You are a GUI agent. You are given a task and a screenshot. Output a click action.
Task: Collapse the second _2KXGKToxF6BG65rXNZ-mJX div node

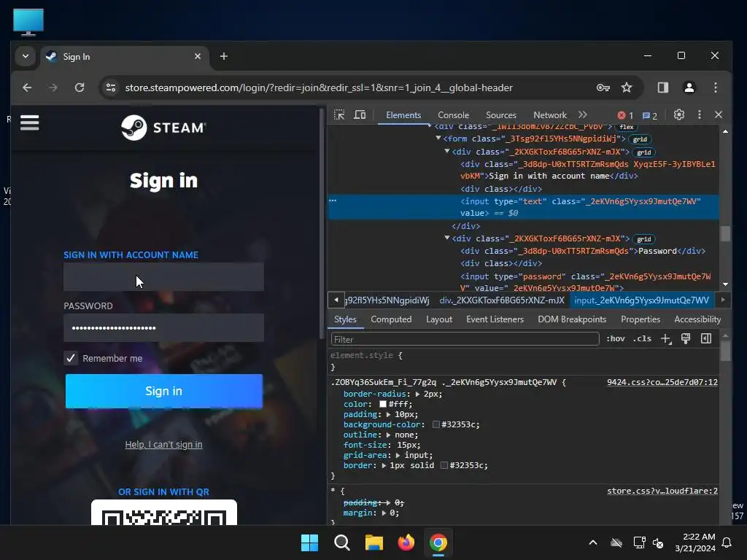pyautogui.click(x=447, y=238)
